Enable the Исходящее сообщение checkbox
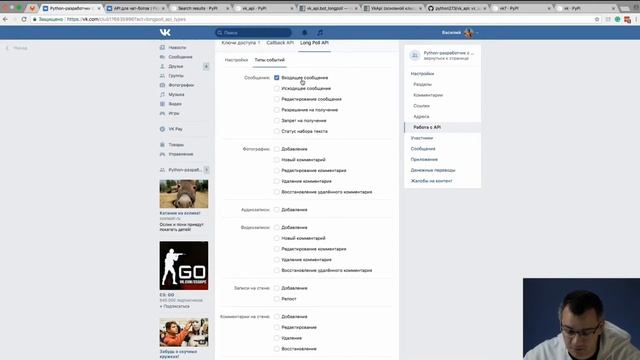 pyautogui.click(x=277, y=88)
